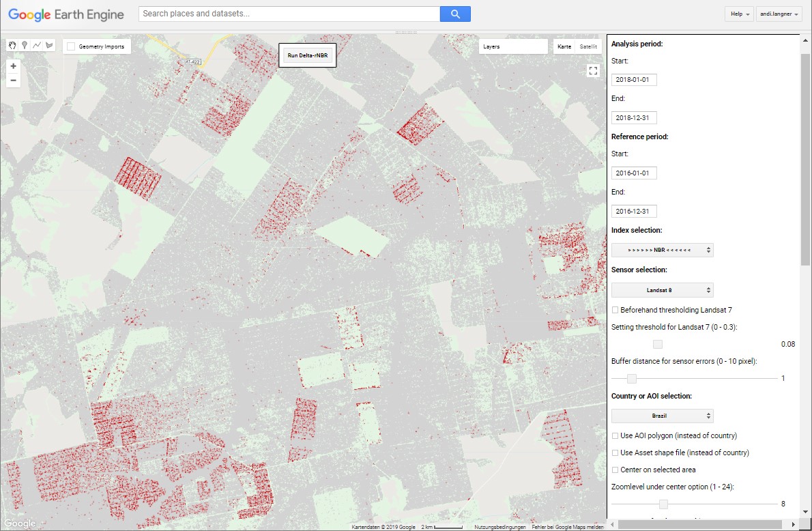The width and height of the screenshot is (812, 531).
Task: Edit reference period start date 2016-01-01
Action: pyautogui.click(x=634, y=173)
